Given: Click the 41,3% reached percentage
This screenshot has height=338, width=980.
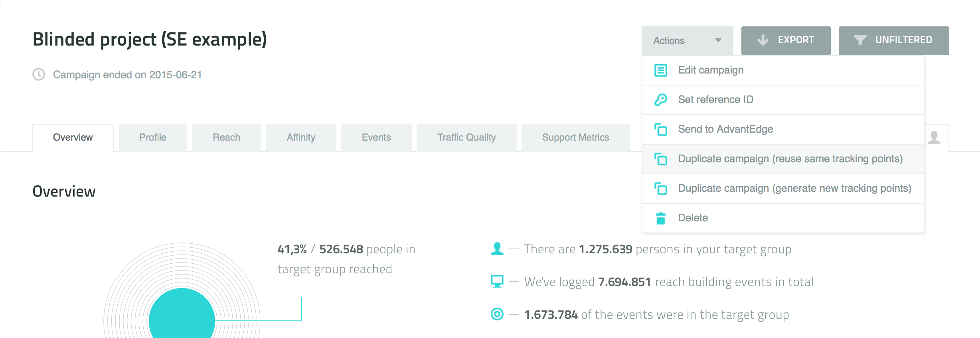Looking at the screenshot, I should (292, 249).
